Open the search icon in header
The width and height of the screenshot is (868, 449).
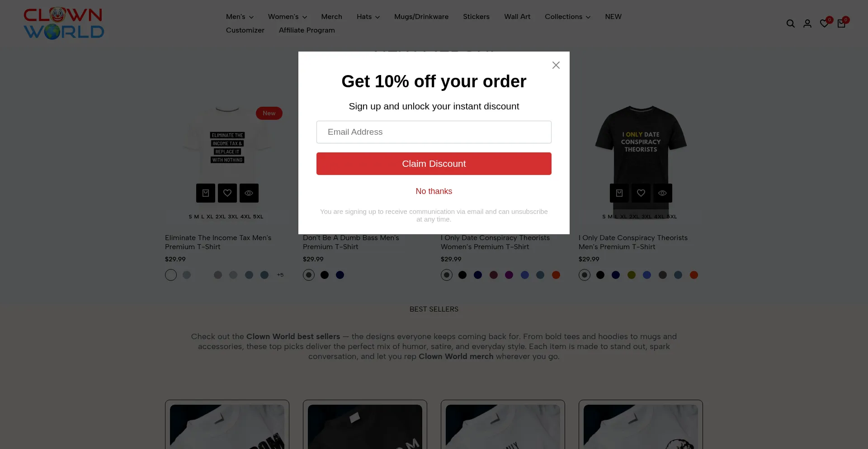pos(790,24)
